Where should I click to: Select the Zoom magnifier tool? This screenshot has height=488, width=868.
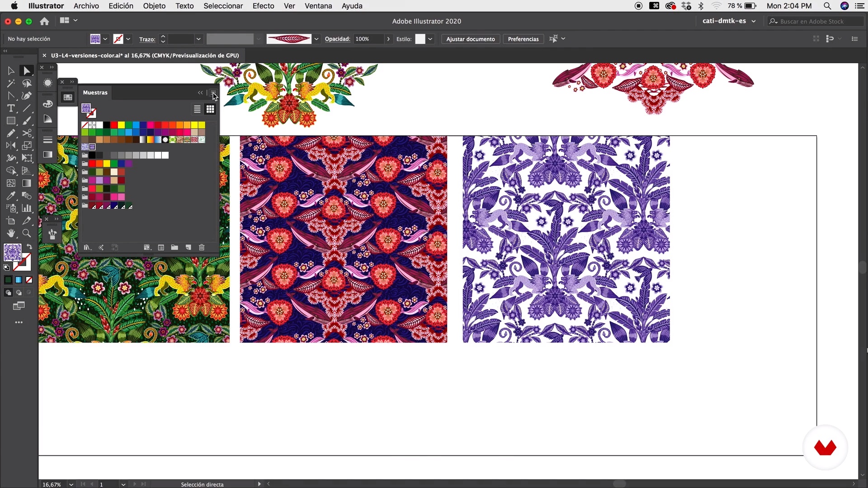pos(27,234)
